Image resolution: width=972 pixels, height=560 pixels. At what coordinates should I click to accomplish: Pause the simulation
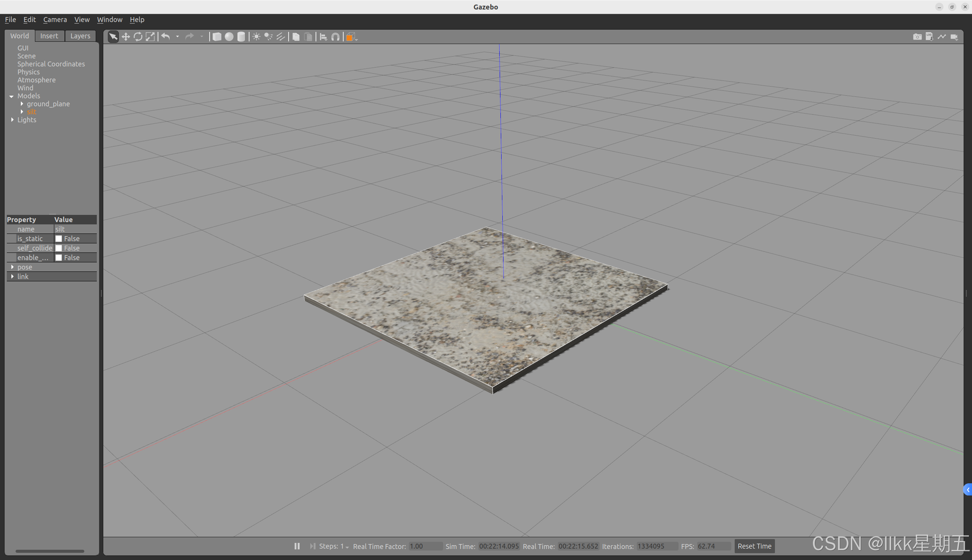pyautogui.click(x=297, y=546)
